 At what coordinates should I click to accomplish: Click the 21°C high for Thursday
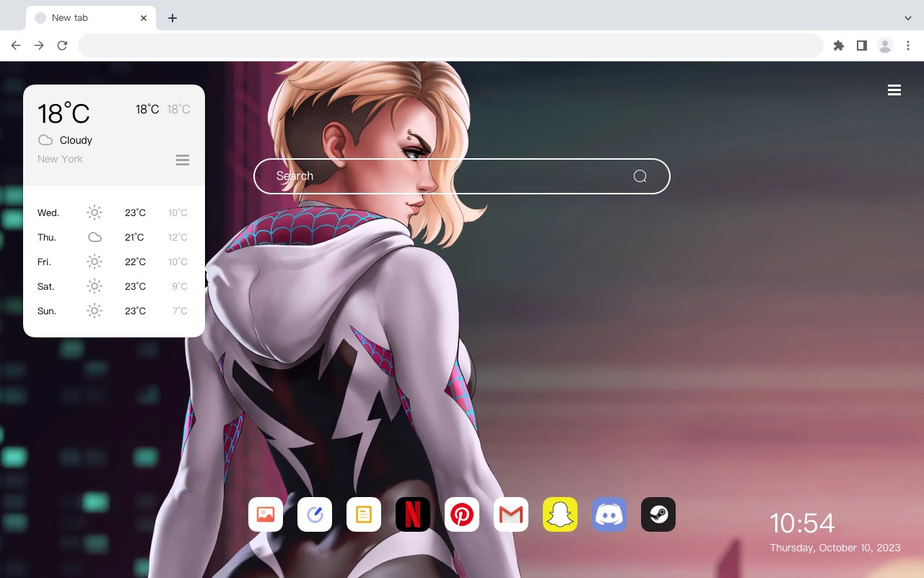click(x=134, y=237)
